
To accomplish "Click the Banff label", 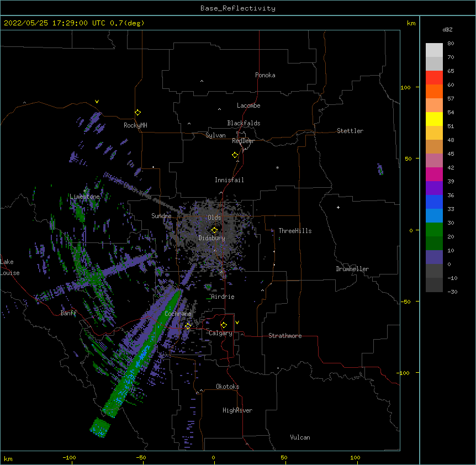I will pos(68,313).
